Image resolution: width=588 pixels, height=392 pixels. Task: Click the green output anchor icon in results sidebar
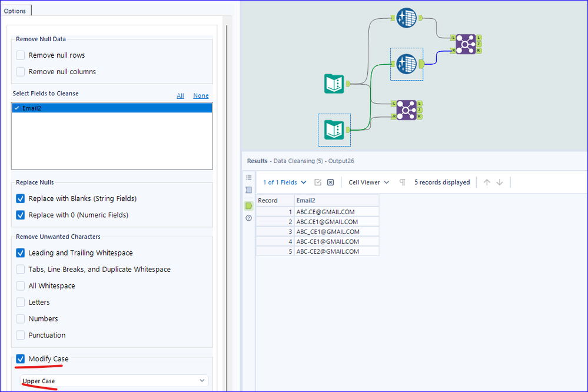tap(248, 205)
